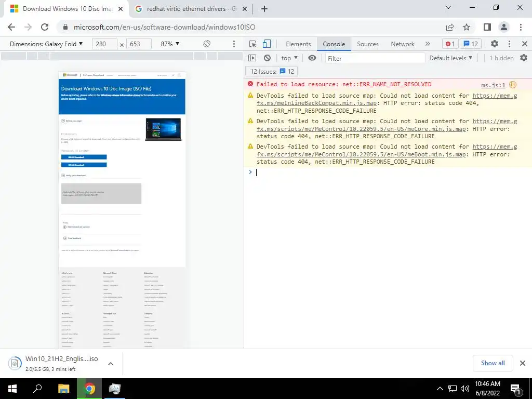Close the downloads bar

[x=523, y=363]
